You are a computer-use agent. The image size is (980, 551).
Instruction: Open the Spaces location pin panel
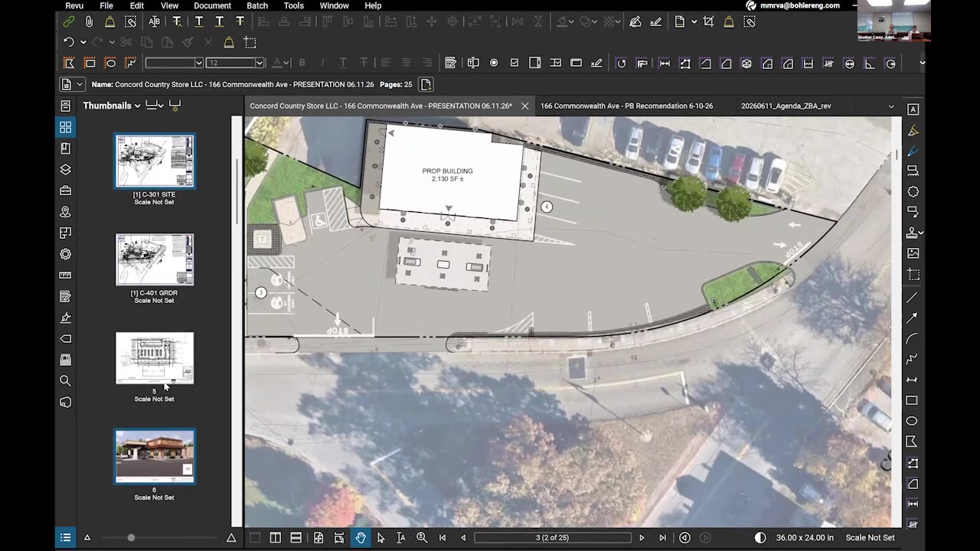coord(66,212)
